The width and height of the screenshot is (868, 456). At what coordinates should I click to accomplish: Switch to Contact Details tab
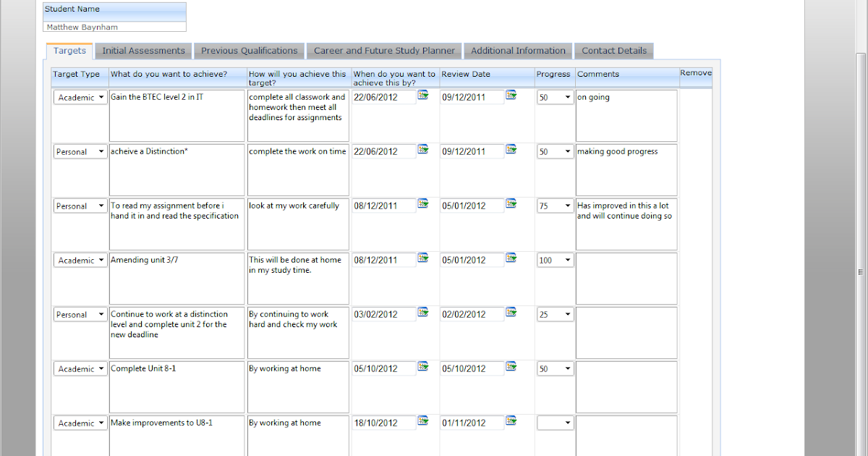point(614,51)
